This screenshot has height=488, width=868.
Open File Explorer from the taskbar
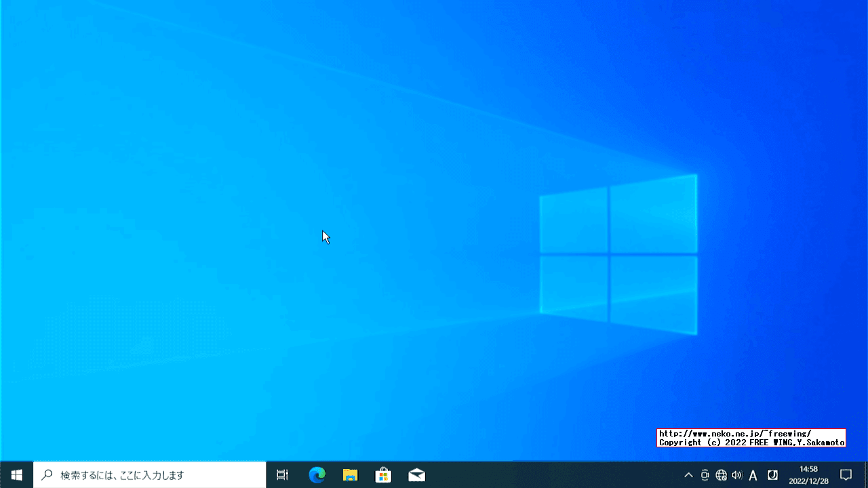(x=350, y=475)
